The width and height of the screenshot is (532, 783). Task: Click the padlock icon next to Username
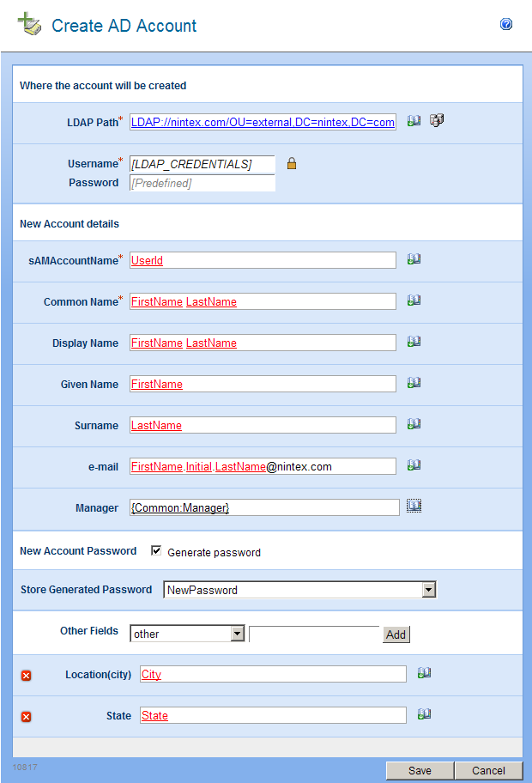pyautogui.click(x=292, y=163)
